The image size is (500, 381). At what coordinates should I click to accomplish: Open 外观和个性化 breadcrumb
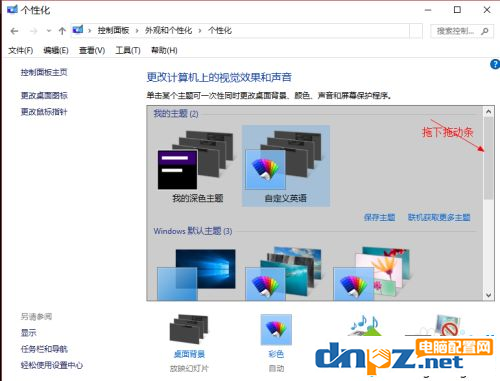(x=169, y=31)
